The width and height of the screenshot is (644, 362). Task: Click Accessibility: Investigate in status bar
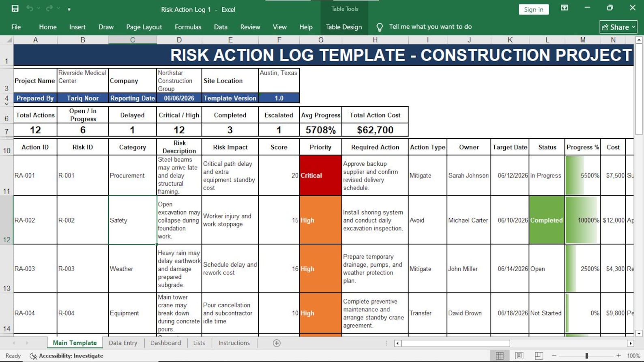(x=67, y=356)
